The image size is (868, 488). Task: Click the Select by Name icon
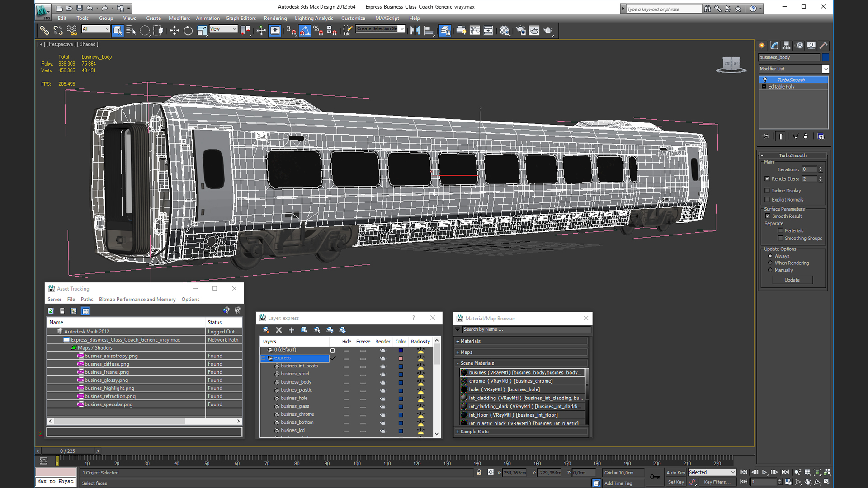131,30
